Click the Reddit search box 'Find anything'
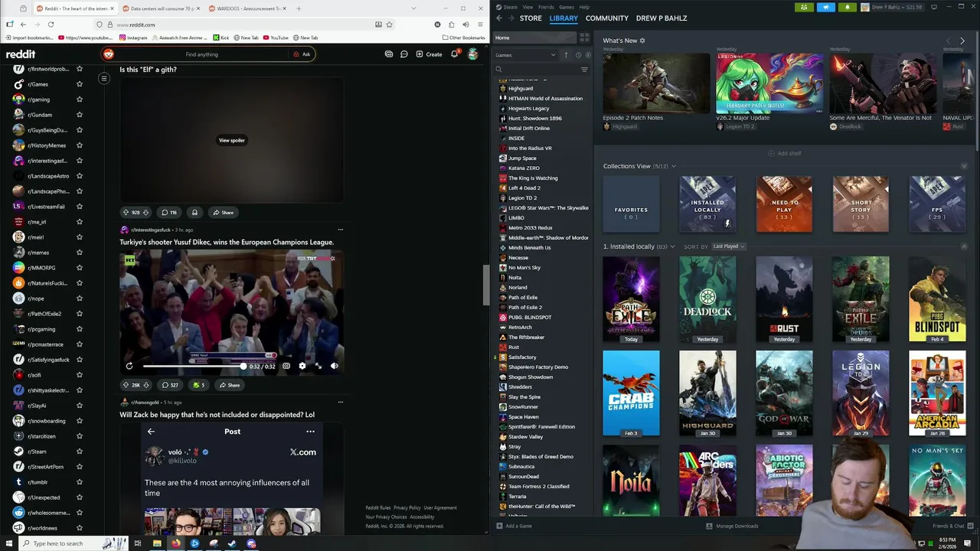This screenshot has width=980, height=551. (x=201, y=54)
